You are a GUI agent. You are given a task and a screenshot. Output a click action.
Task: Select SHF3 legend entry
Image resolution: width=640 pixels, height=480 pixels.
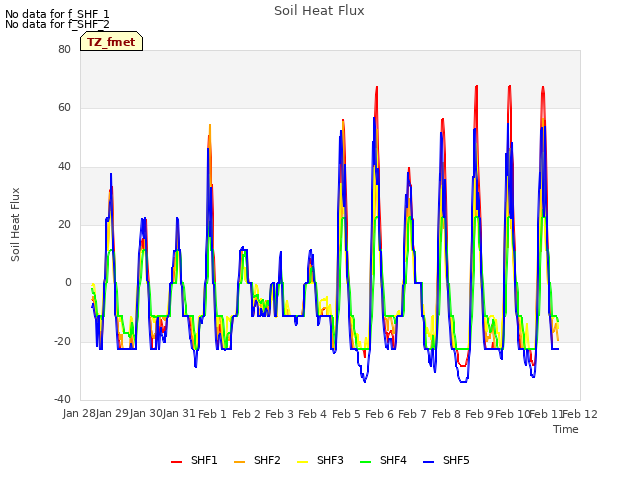tap(320, 460)
